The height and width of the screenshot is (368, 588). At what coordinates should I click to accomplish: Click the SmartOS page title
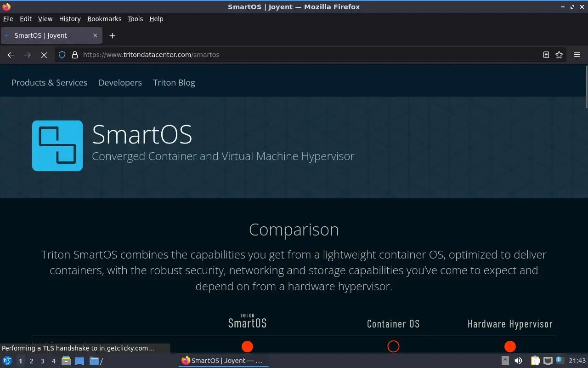(x=142, y=134)
